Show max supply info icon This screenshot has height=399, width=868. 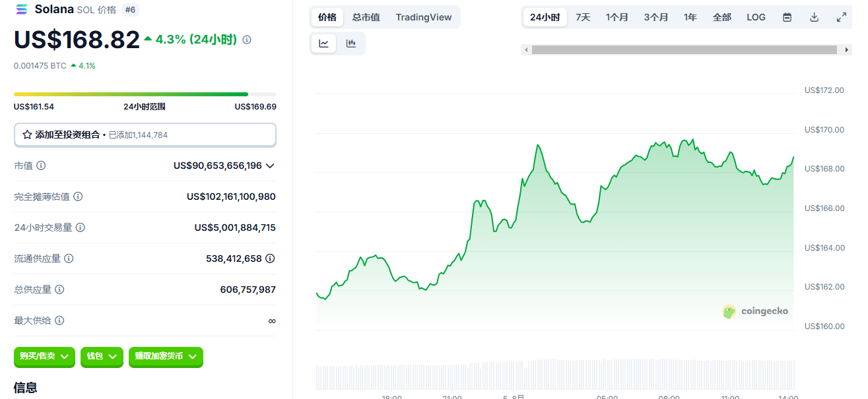coord(59,321)
